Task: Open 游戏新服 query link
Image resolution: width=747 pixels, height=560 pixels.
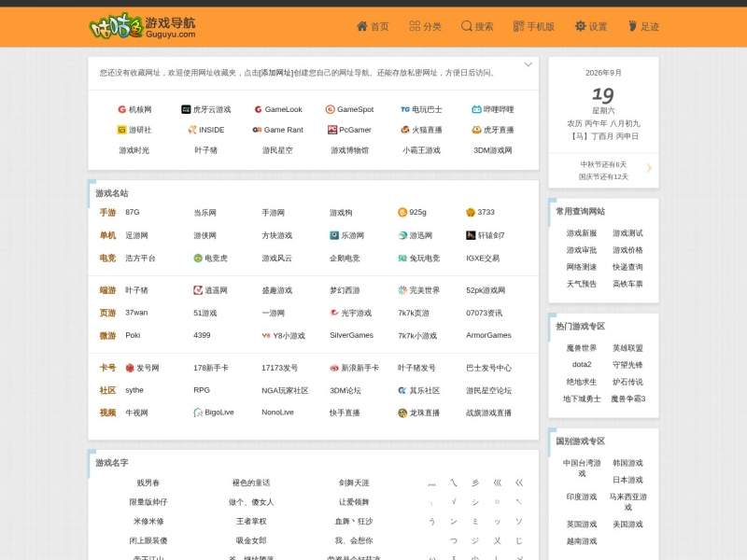Action: coord(581,233)
